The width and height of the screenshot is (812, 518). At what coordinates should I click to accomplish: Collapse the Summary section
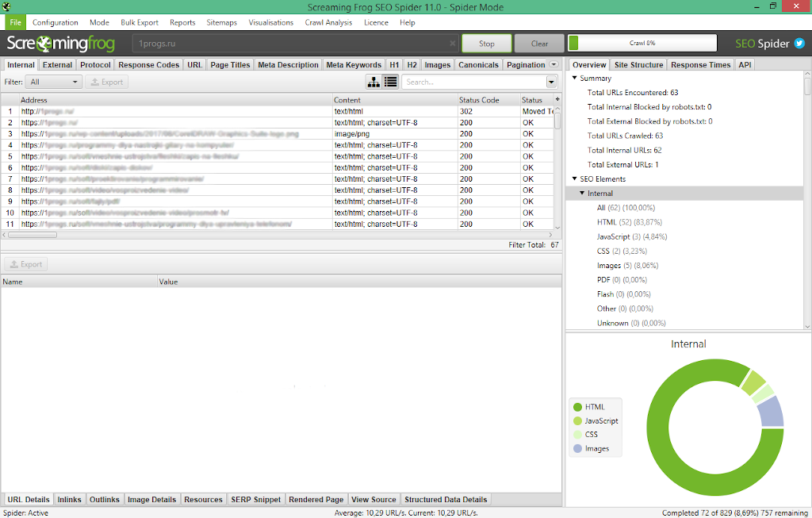574,79
